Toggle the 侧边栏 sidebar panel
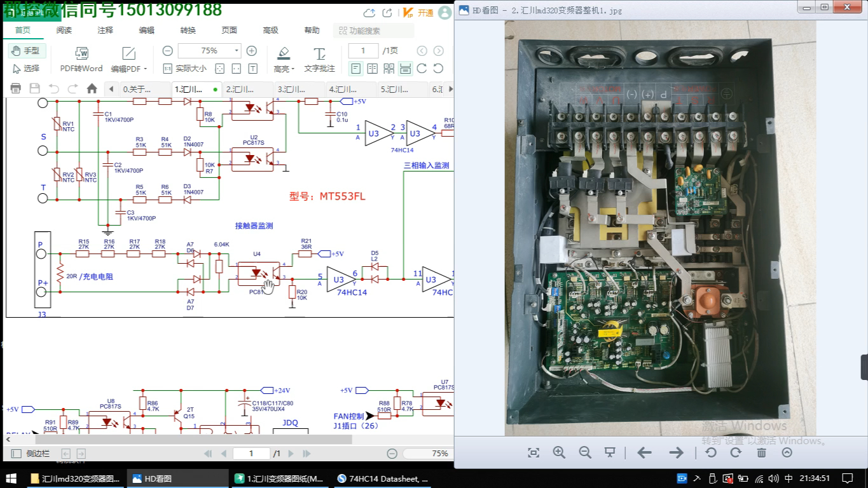The height and width of the screenshot is (488, 868). 31,454
